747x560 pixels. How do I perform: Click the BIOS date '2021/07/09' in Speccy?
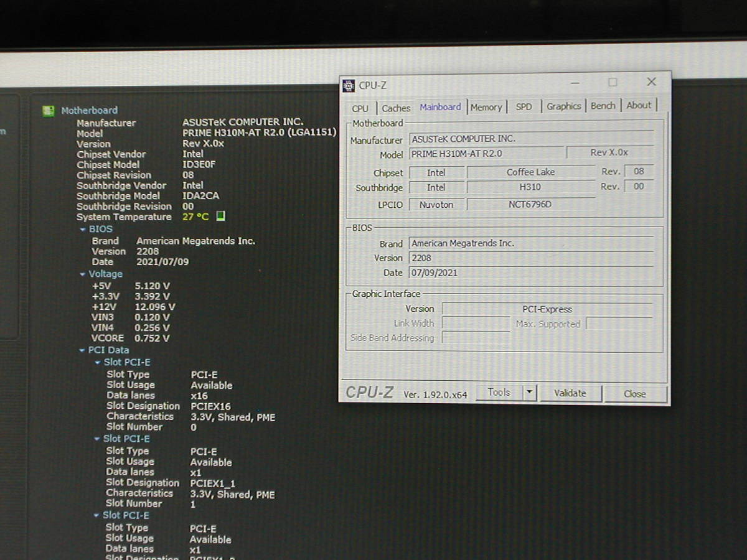tap(162, 262)
